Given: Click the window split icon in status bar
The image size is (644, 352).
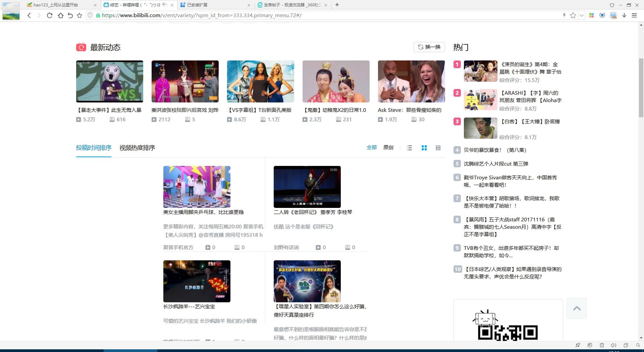Looking at the screenshot, I should (626, 345).
